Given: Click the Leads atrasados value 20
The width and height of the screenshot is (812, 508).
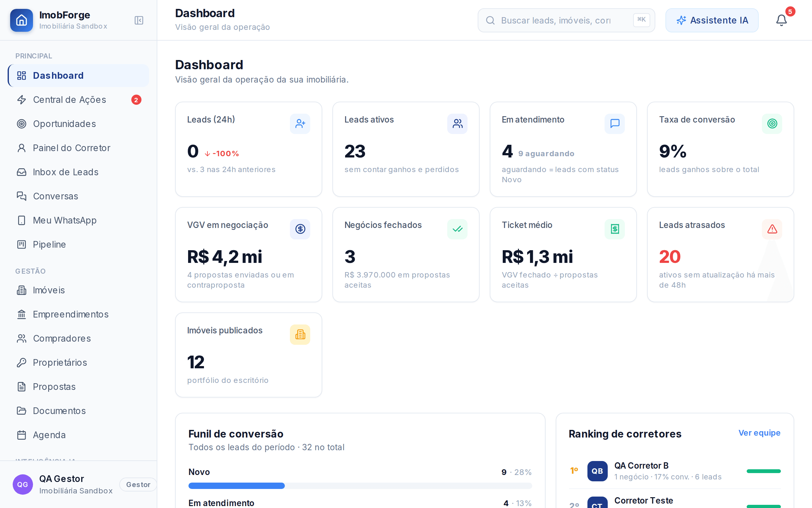Looking at the screenshot, I should pyautogui.click(x=670, y=257).
